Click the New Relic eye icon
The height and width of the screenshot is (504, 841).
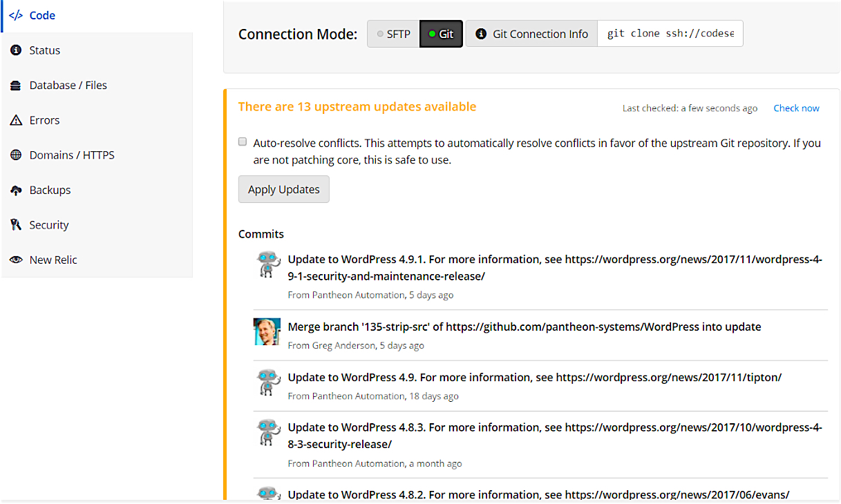(x=16, y=260)
